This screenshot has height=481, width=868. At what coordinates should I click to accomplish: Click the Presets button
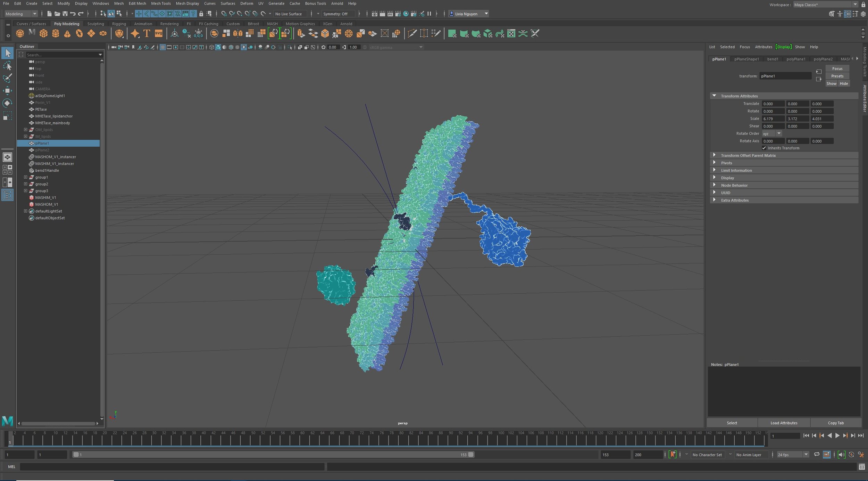[x=837, y=76]
